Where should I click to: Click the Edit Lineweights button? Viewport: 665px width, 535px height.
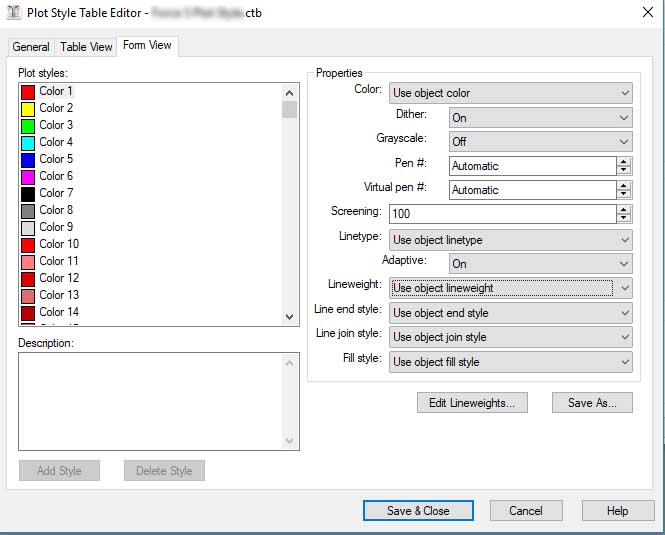pos(471,403)
